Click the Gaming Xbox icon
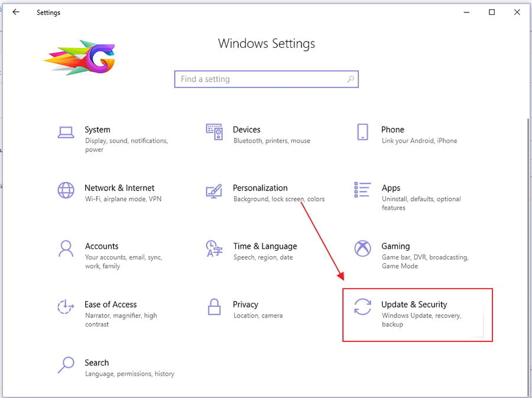The height and width of the screenshot is (398, 532). pos(362,248)
